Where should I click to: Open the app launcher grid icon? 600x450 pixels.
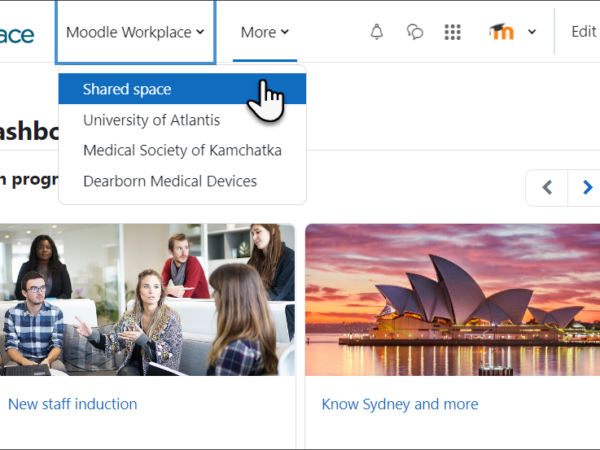pyautogui.click(x=452, y=32)
